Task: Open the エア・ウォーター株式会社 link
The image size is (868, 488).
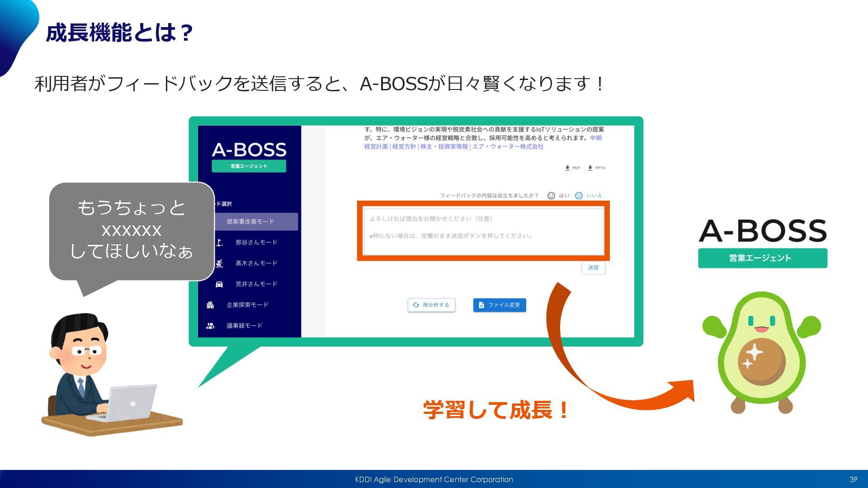Action: (x=508, y=147)
